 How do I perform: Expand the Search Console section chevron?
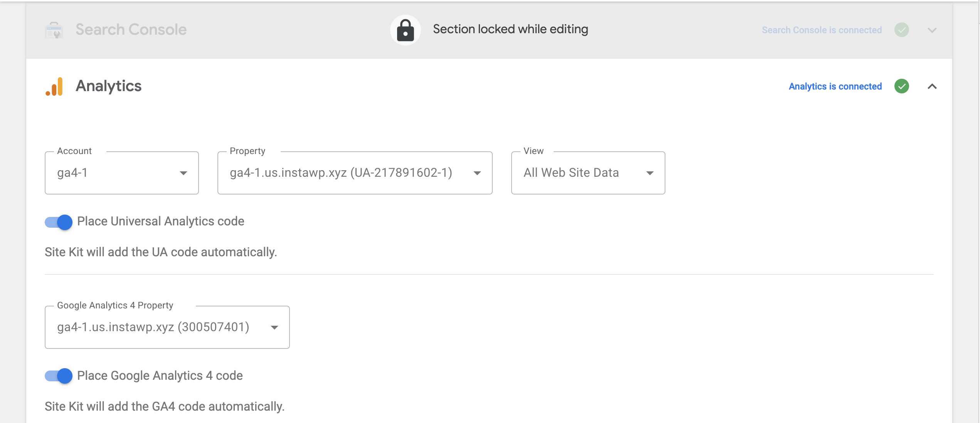pos(933,30)
